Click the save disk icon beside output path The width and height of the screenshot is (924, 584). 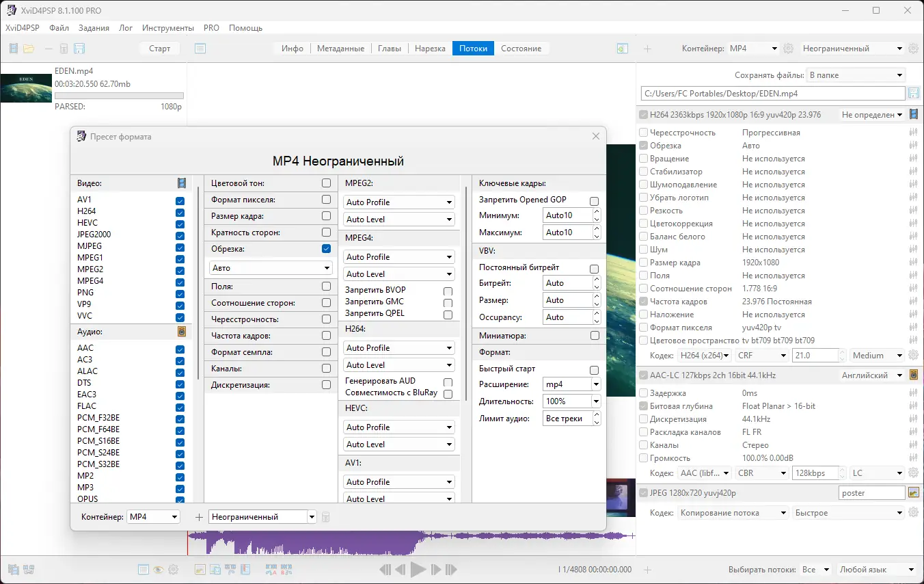point(913,94)
